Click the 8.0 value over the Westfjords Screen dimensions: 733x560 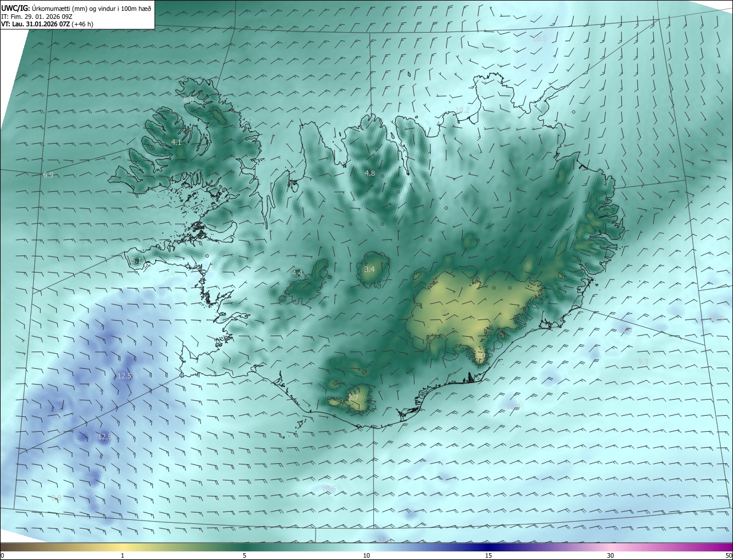(188, 101)
